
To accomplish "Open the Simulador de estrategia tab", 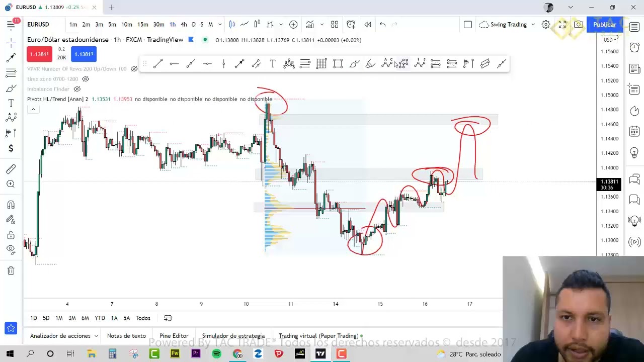I will point(233,336).
